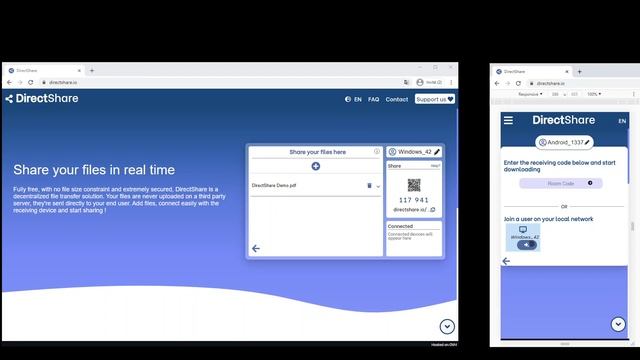Click the right browser's back button
The width and height of the screenshot is (640, 360).
point(497,83)
